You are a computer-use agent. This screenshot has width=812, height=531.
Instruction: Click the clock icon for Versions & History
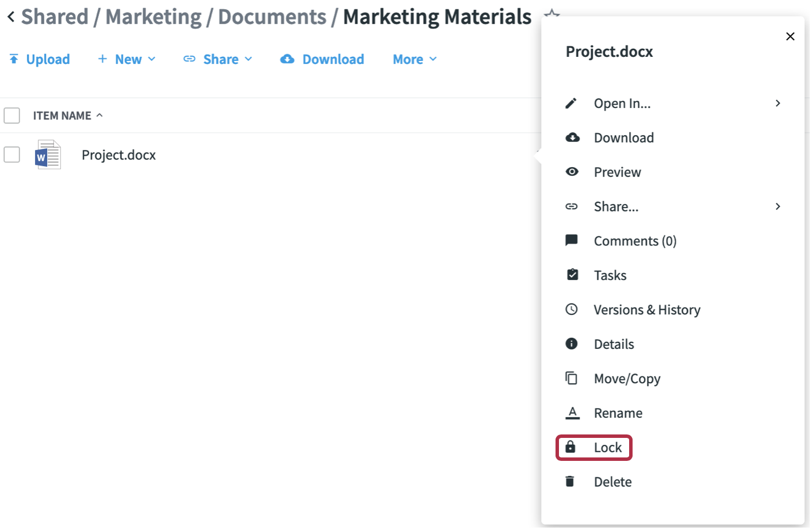coord(572,309)
